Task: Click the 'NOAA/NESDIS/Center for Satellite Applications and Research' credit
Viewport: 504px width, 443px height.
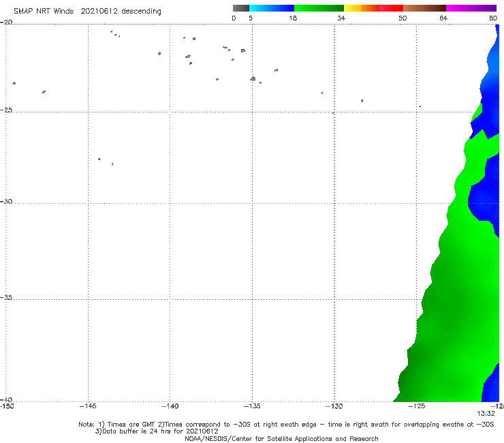Action: click(281, 438)
